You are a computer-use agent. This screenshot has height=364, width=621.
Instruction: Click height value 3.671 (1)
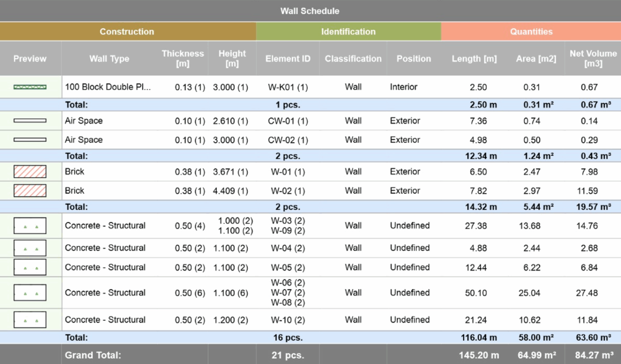230,172
